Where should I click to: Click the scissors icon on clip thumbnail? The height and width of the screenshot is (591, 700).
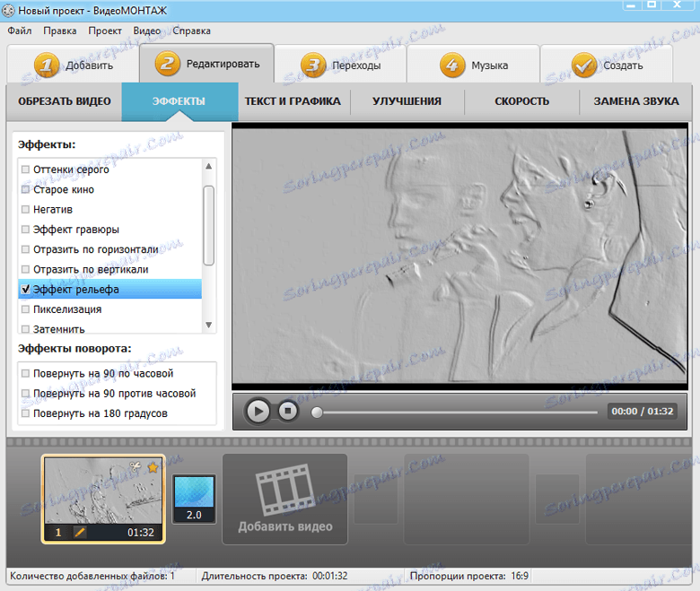135,466
